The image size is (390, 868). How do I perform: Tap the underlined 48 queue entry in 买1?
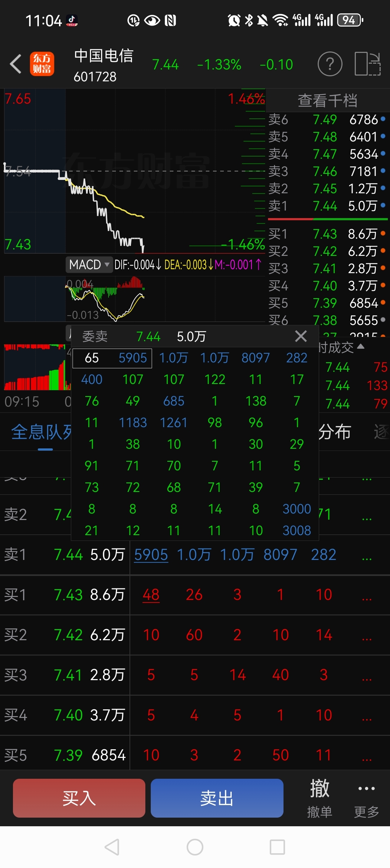(151, 595)
